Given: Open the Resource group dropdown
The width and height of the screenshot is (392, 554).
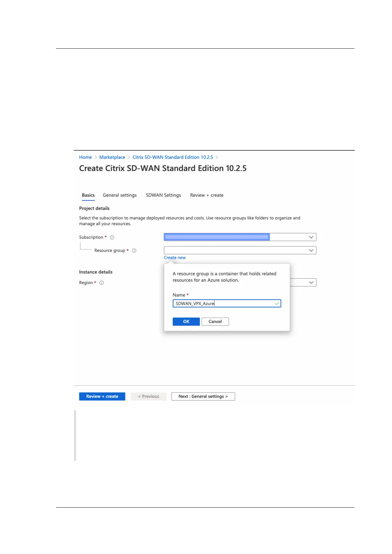Looking at the screenshot, I should (240, 250).
